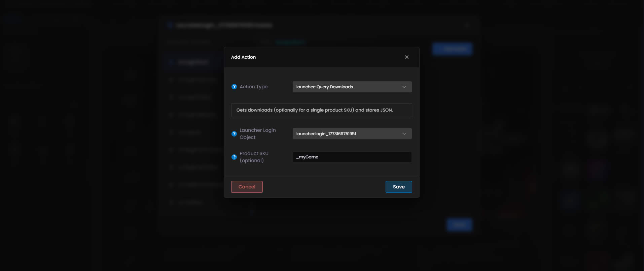Viewport: 644px width, 271px height.
Task: Click the 'Gets downloads' description box
Action: (x=321, y=110)
